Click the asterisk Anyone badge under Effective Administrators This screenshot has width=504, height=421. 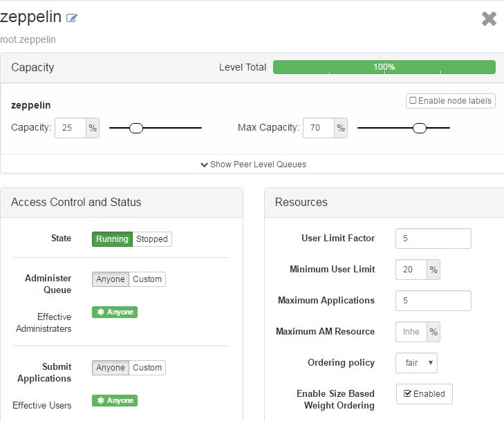115,312
